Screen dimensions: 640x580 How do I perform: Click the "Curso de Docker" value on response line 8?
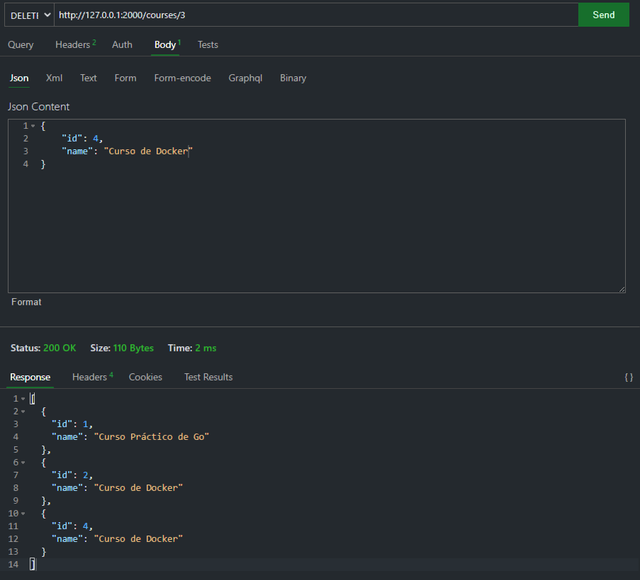138,488
